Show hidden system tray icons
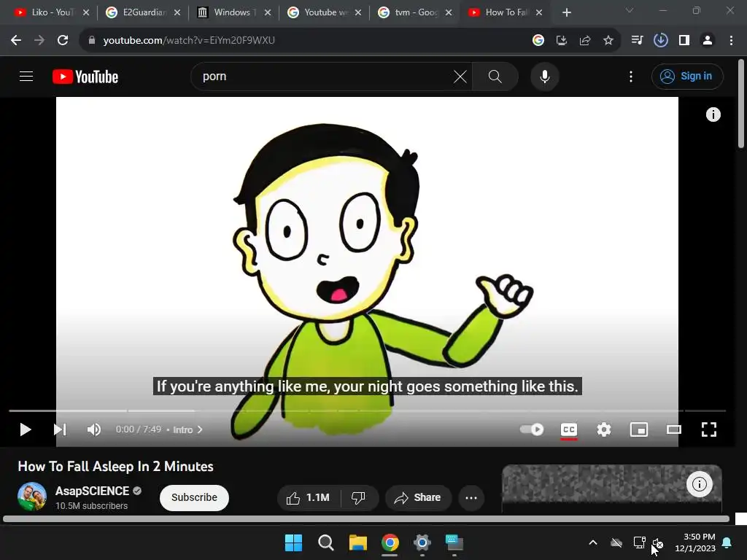The height and width of the screenshot is (560, 747). [x=593, y=542]
